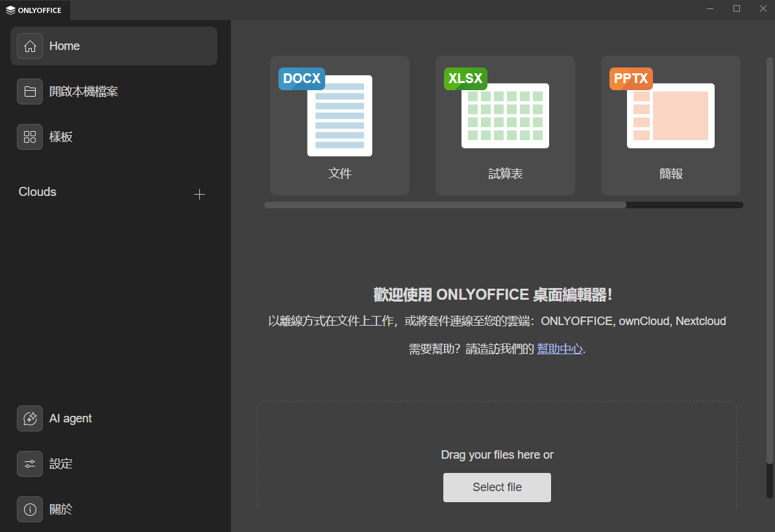This screenshot has height=532, width=775.
Task: Click the vertical scrollbar on right edge
Action: 770,261
